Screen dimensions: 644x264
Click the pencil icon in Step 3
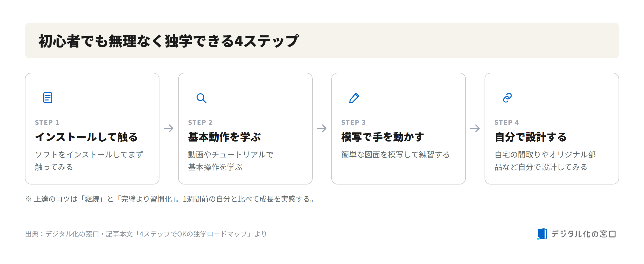354,98
